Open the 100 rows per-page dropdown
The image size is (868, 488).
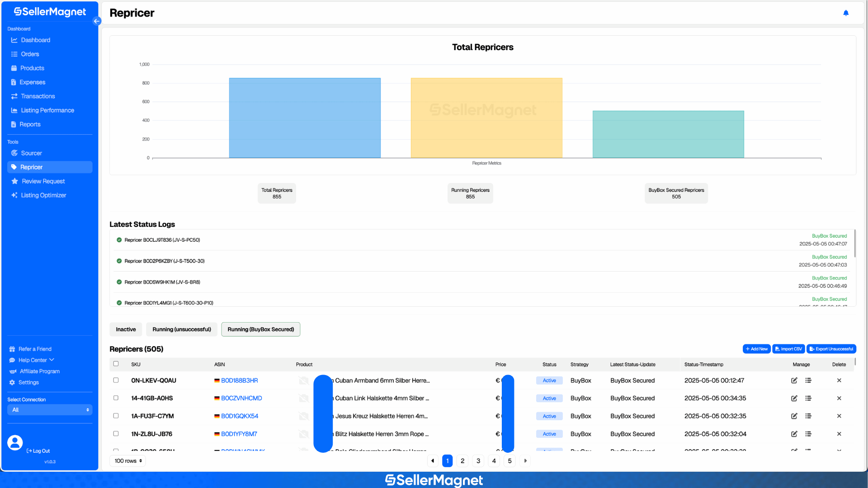point(128,461)
